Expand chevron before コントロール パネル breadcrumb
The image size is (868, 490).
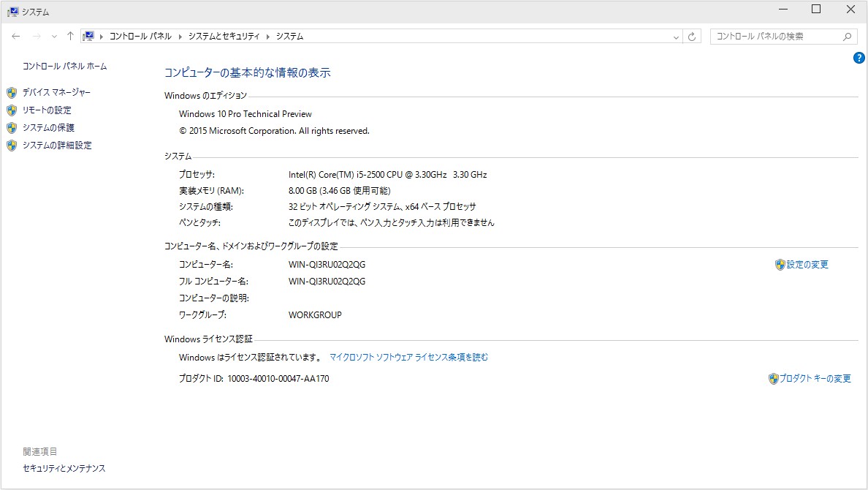[102, 37]
